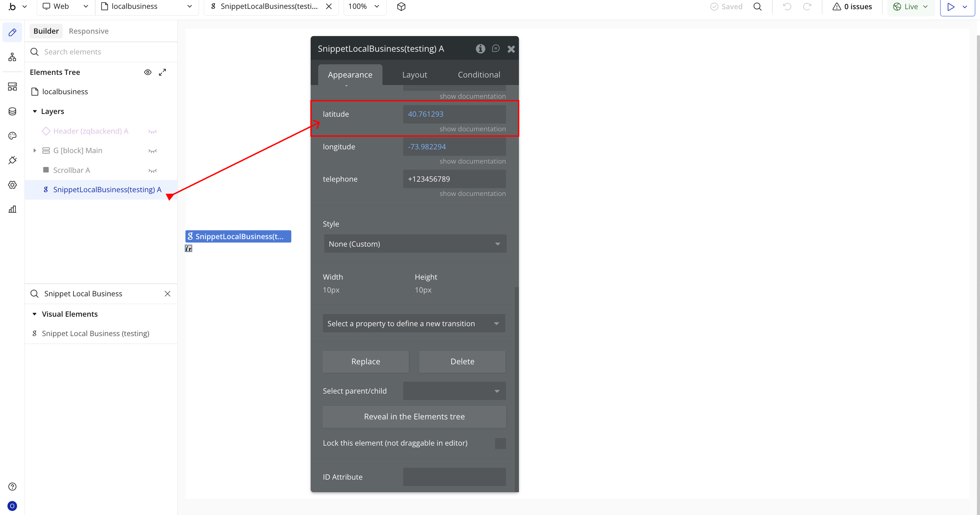Check Lock this element checkbox
Viewport: 980px width, 515px height.
(x=500, y=443)
